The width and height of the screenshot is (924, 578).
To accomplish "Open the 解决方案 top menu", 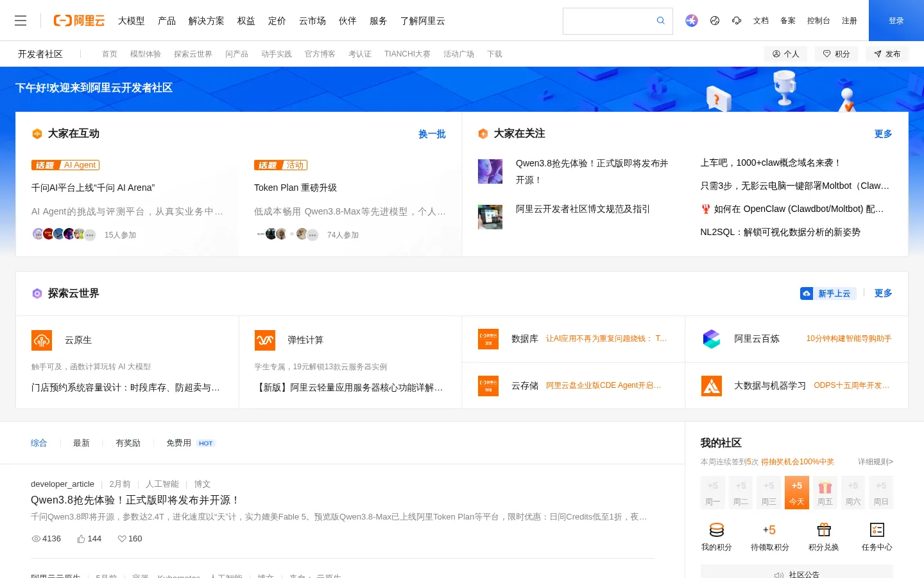I will [x=207, y=21].
